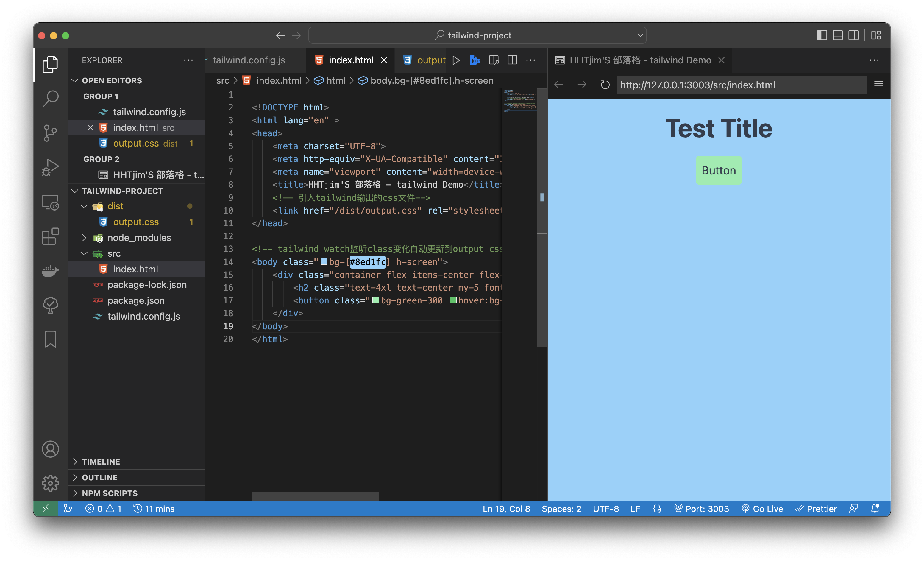Open command center dropdown arrow

(640, 35)
